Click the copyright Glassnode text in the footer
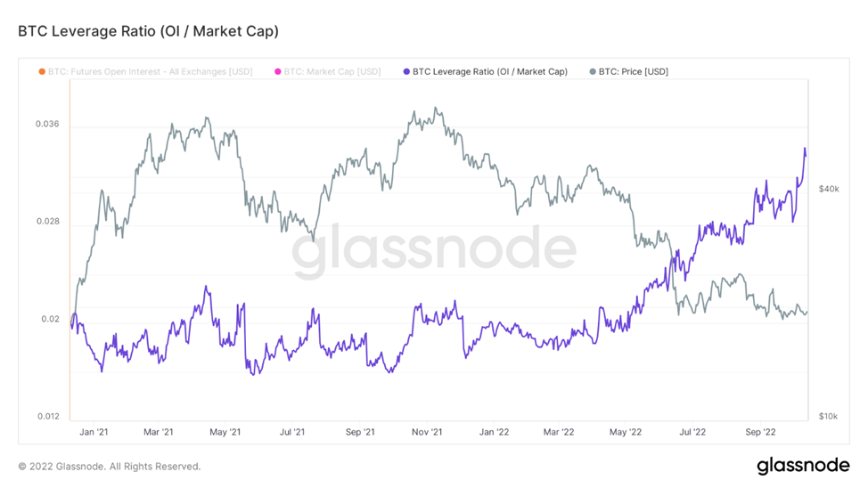Viewport: 868px width, 488px height. (x=110, y=466)
